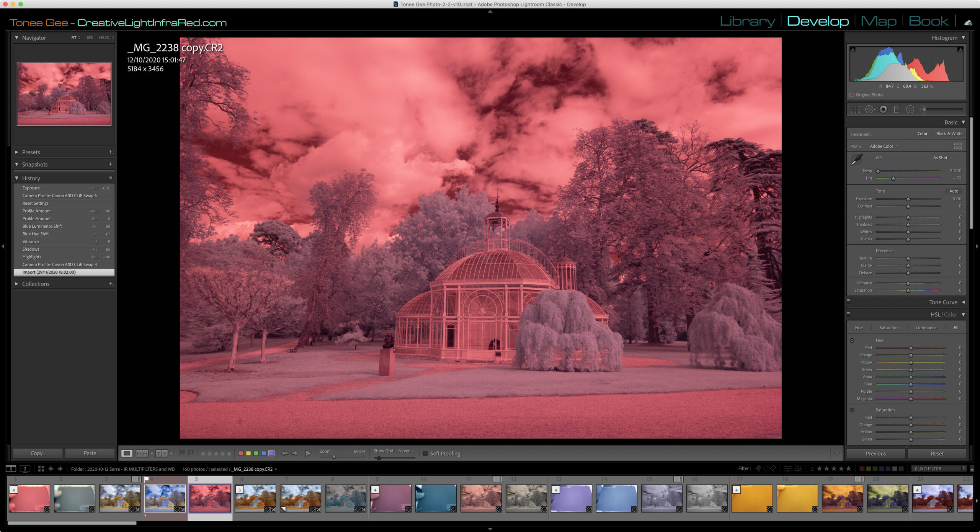The height and width of the screenshot is (532, 980).
Task: Flag the photo as picked
Action: click(182, 453)
